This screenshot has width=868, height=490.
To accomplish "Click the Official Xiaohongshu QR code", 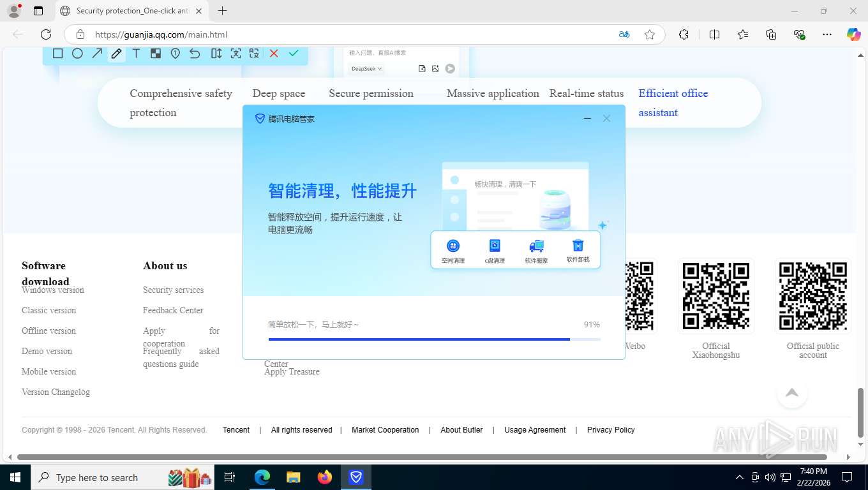I will [716, 296].
